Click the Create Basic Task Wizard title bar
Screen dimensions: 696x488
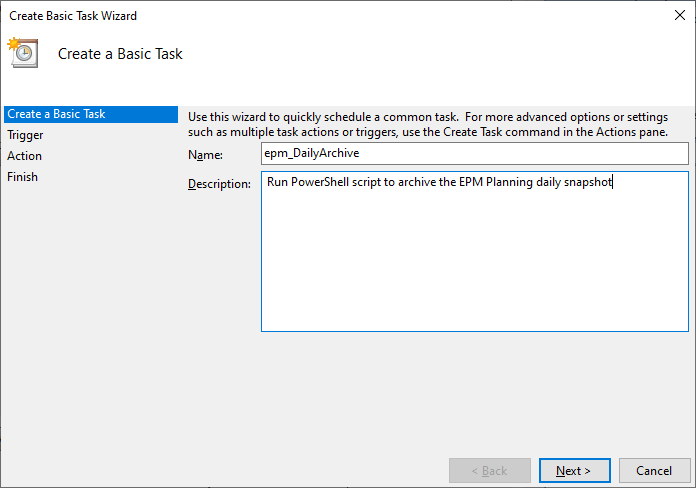[300, 15]
